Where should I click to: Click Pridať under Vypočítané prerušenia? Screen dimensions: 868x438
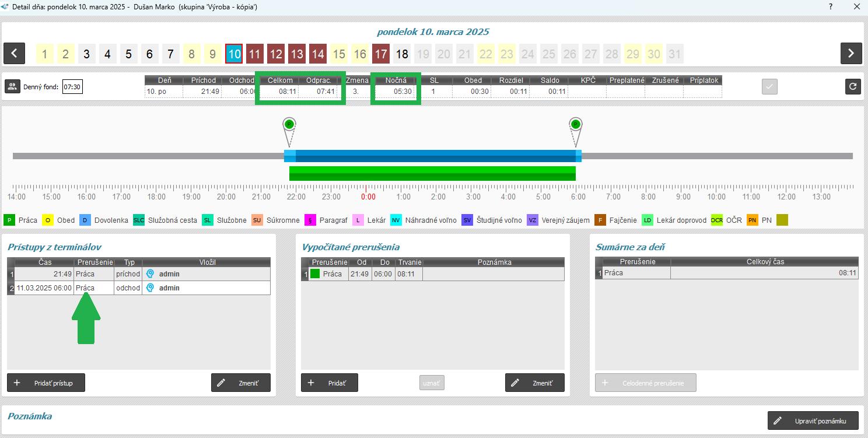click(329, 383)
